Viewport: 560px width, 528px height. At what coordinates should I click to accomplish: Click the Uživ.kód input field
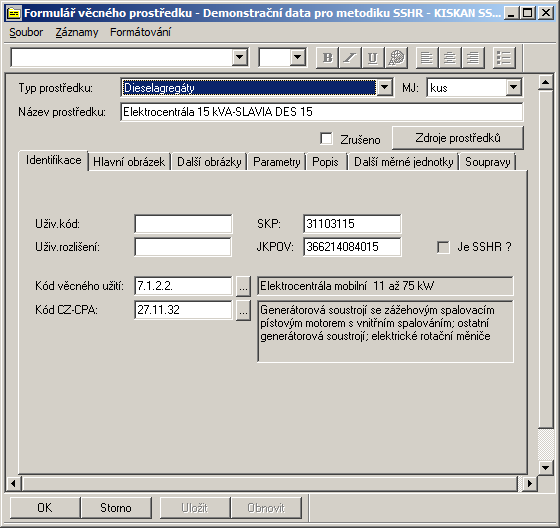pyautogui.click(x=183, y=224)
